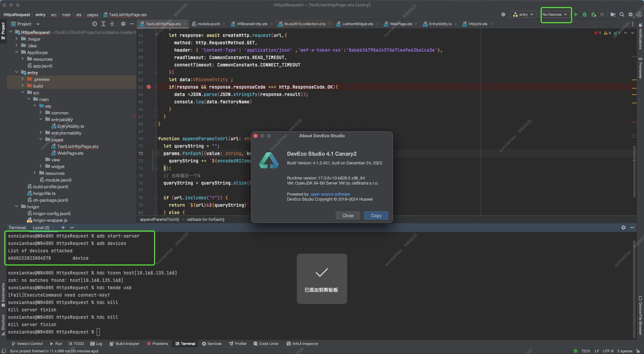Click the UTF-8 encoding status entry
Screen dimensions: 644x354
click(x=608, y=351)
